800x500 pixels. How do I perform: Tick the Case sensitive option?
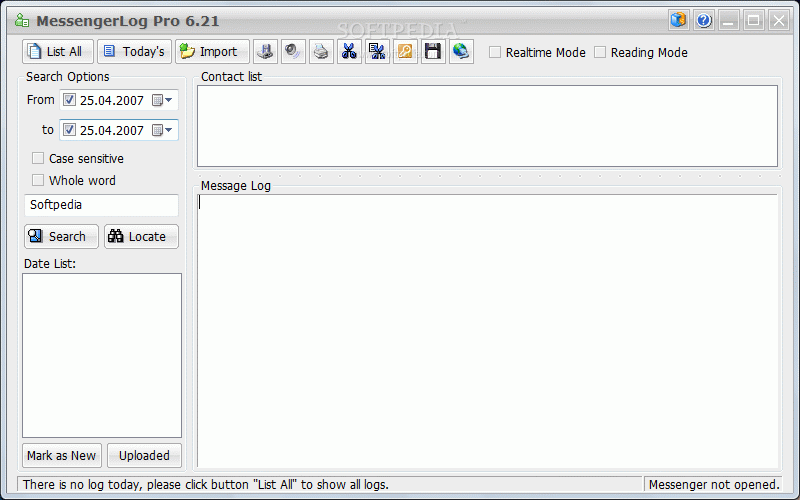[38, 158]
